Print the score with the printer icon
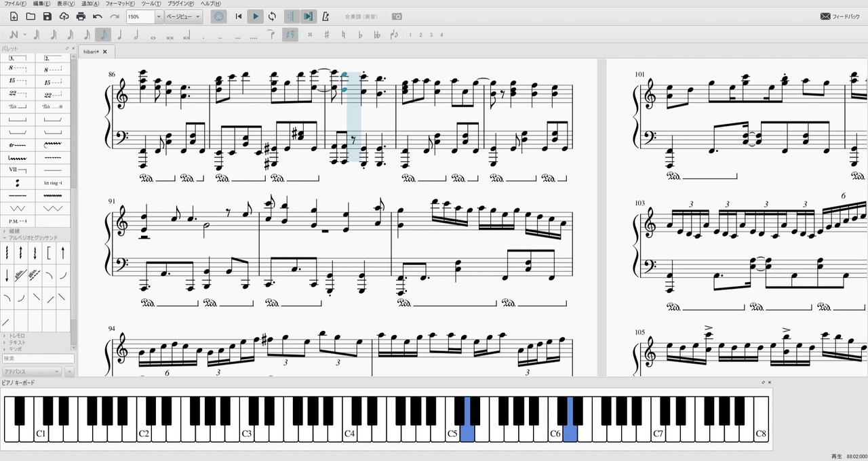Viewport: 868px width, 461px height. (81, 16)
